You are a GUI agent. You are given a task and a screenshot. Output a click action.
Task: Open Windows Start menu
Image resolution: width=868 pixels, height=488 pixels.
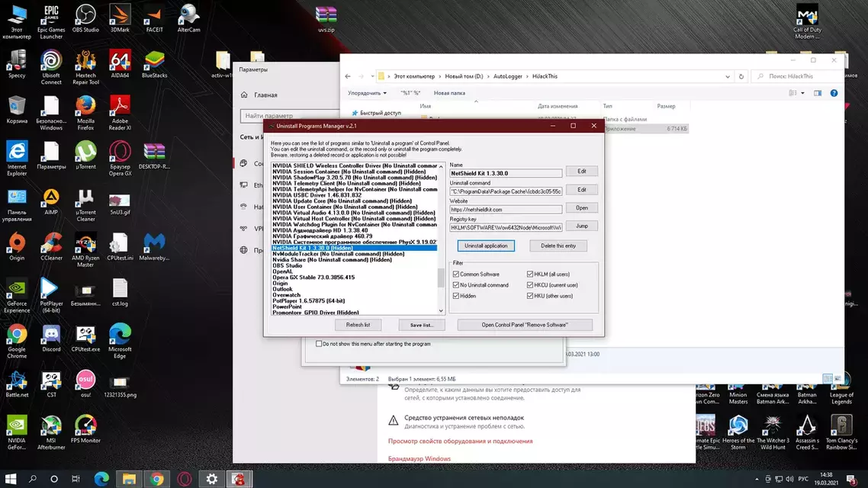coord(11,479)
